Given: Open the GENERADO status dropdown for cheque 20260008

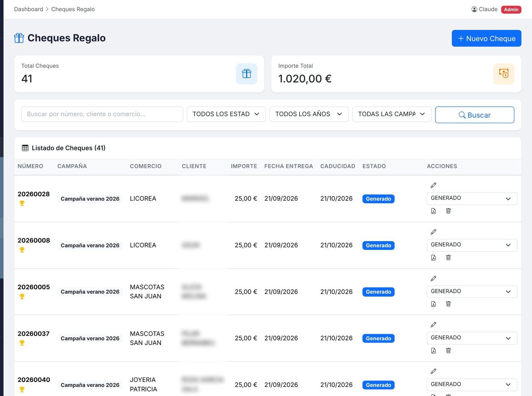Looking at the screenshot, I should coord(472,245).
